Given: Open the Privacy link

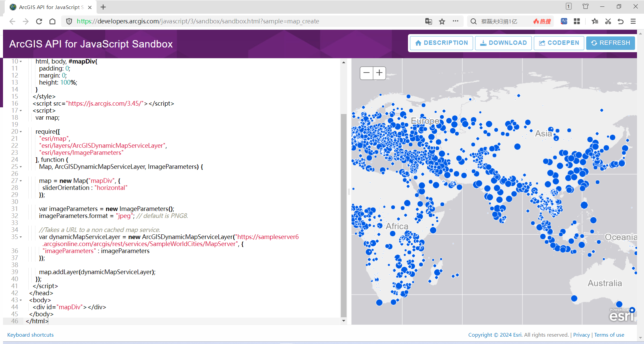Looking at the screenshot, I should [582, 335].
